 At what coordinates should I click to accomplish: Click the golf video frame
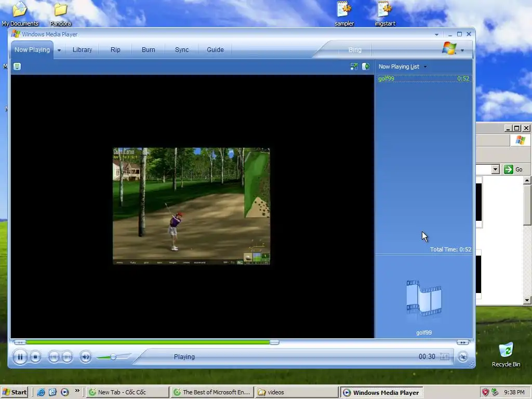coord(191,206)
